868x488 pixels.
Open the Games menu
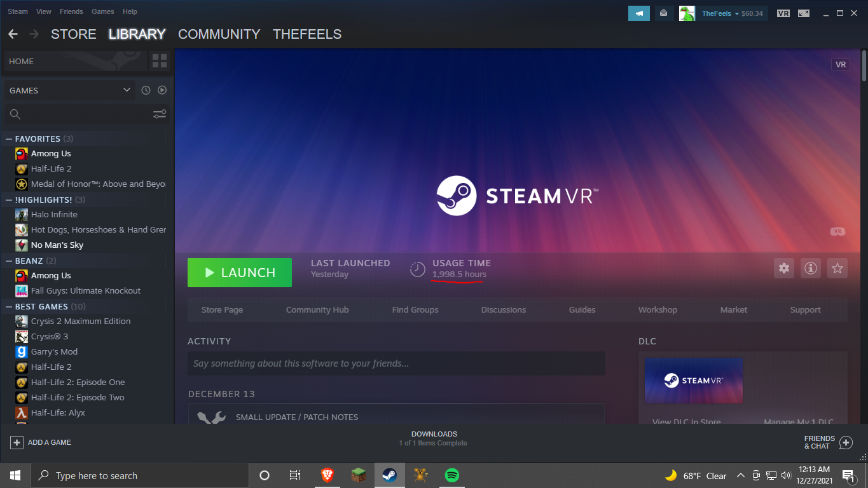coord(103,11)
